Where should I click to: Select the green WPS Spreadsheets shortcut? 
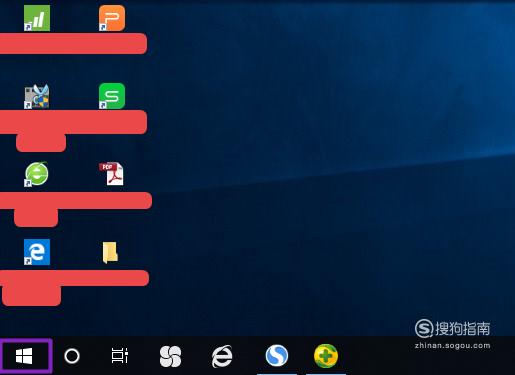click(x=112, y=96)
